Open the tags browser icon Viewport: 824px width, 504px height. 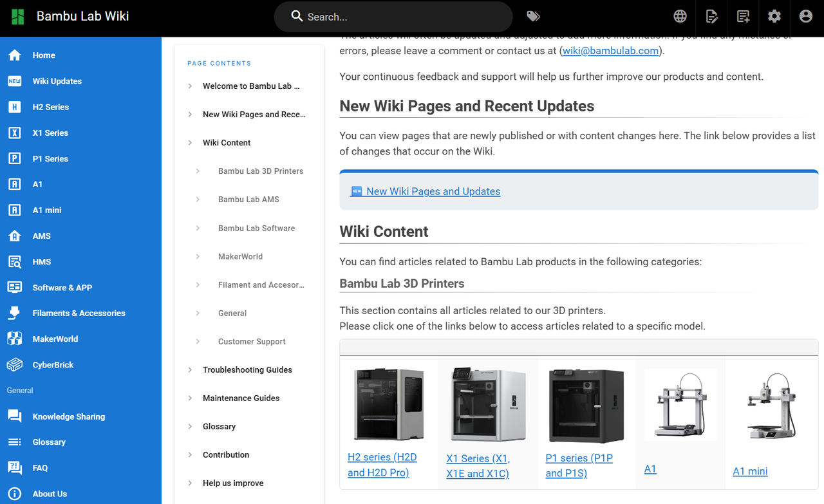click(x=533, y=17)
